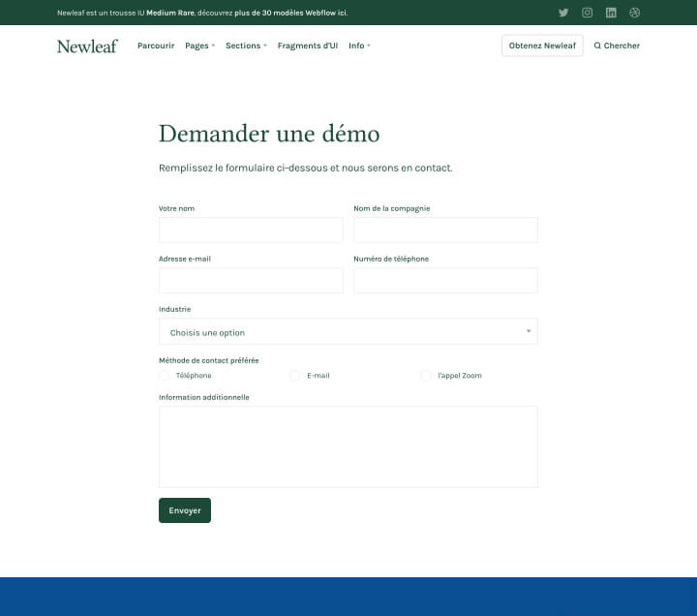The width and height of the screenshot is (697, 616).
Task: Focus the Information additionnelle textarea
Action: 348,447
